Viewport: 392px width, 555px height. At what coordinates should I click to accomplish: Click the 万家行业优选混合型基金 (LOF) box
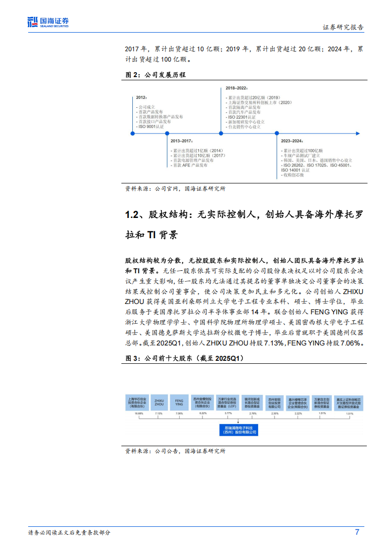pyautogui.click(x=227, y=403)
